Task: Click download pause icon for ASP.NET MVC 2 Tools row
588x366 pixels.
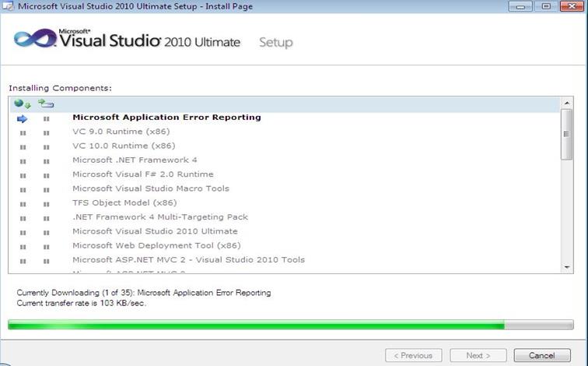Action: [23, 262]
